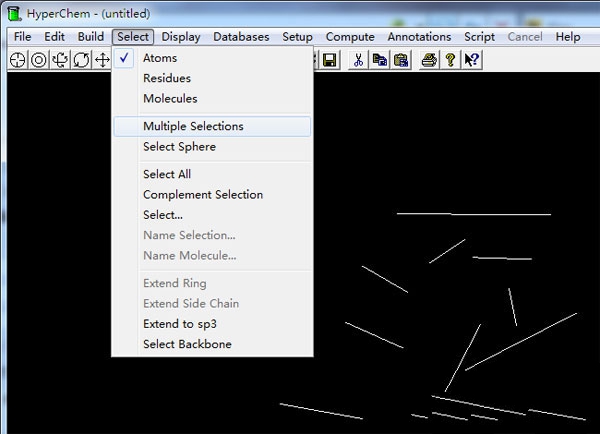Toggle Multiple Selections option
600x434 pixels.
click(x=213, y=126)
